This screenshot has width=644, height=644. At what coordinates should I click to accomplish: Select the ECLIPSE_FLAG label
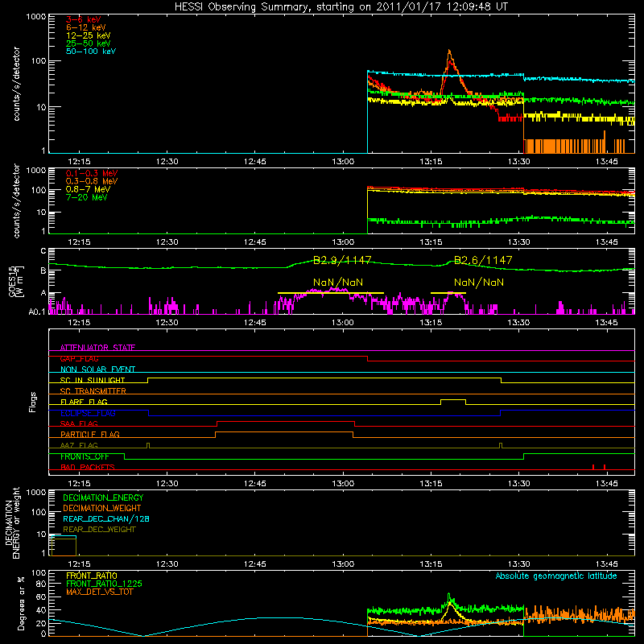pos(88,413)
